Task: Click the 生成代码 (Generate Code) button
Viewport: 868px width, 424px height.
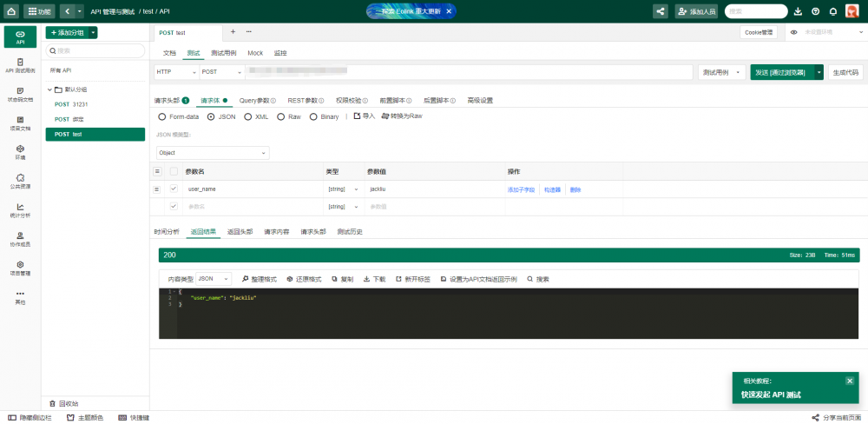Action: [845, 72]
